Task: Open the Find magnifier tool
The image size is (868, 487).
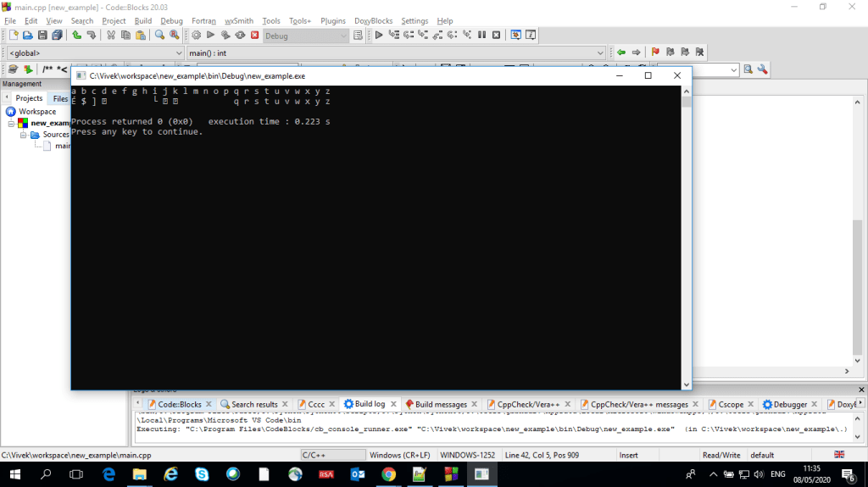Action: 159,36
